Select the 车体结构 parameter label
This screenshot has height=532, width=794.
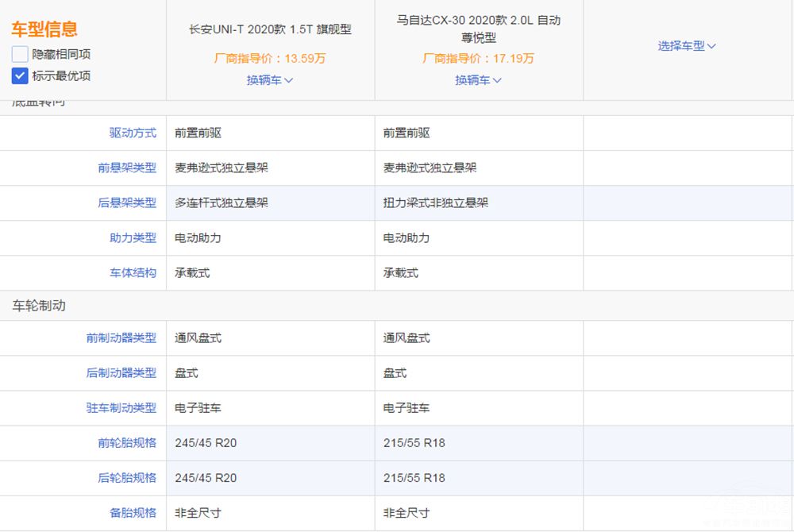pos(133,273)
